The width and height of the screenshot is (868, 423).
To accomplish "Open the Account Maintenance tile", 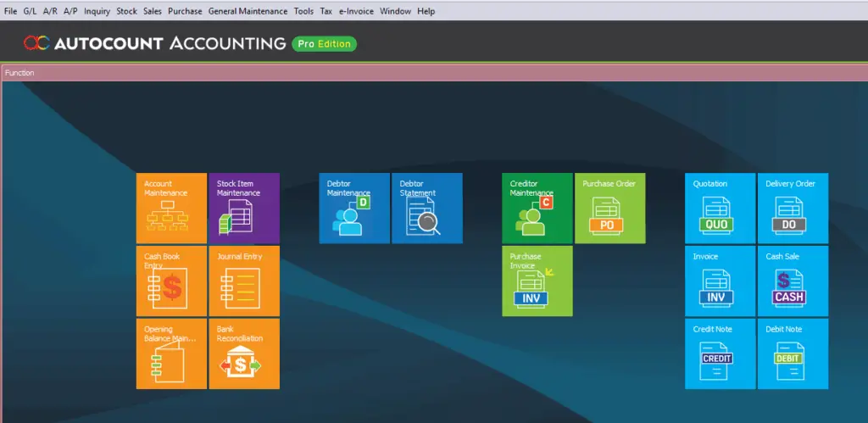I will coord(171,209).
